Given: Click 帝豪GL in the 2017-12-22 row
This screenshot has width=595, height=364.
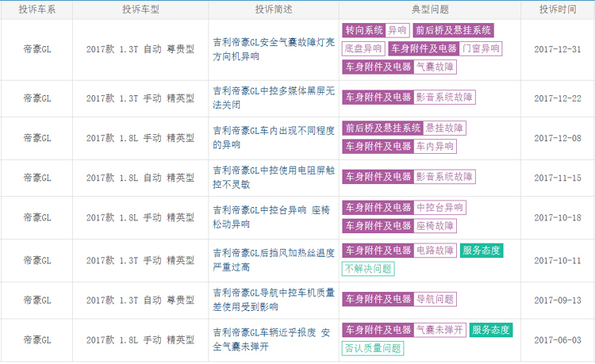Looking at the screenshot, I should (37, 98).
